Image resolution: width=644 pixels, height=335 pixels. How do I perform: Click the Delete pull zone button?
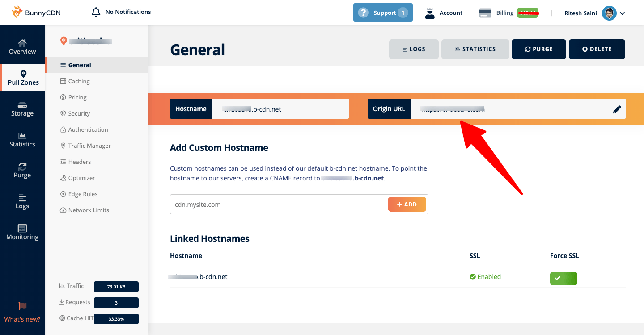[597, 49]
